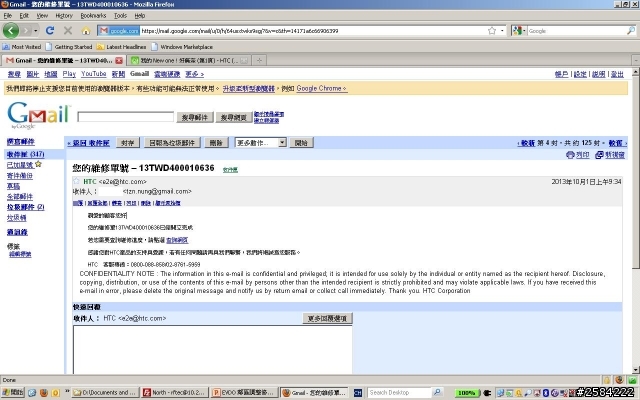Viewport: 640px width, 400px height.
Task: Reload the current page
Action: point(50,31)
